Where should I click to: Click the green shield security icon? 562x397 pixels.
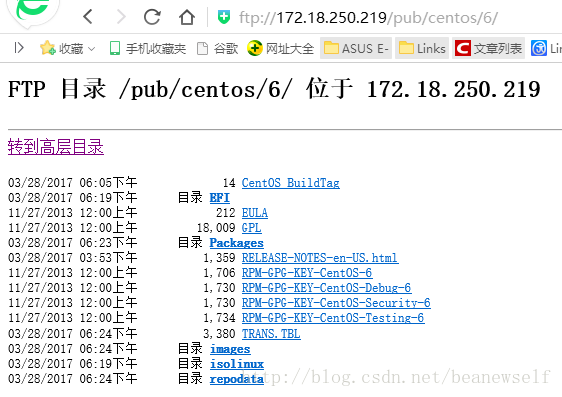(224, 17)
